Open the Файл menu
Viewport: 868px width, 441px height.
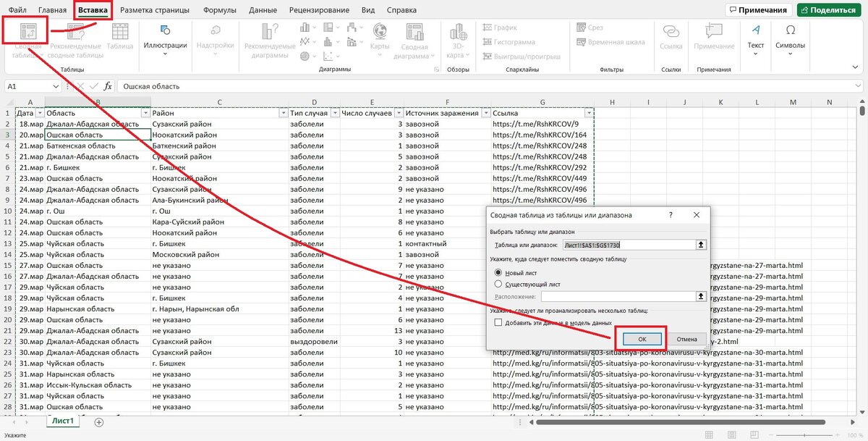pos(16,11)
